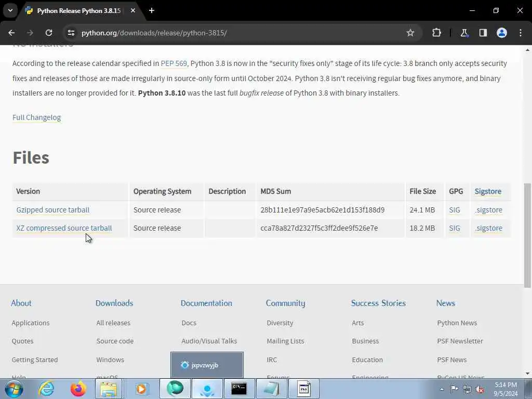Image resolution: width=532 pixels, height=399 pixels.
Task: Select the Gzipped tarball MD5 sum
Action: [322, 210]
